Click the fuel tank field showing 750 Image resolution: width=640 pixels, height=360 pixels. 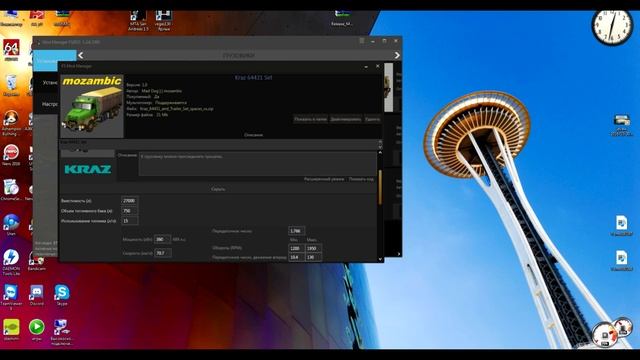[129, 211]
